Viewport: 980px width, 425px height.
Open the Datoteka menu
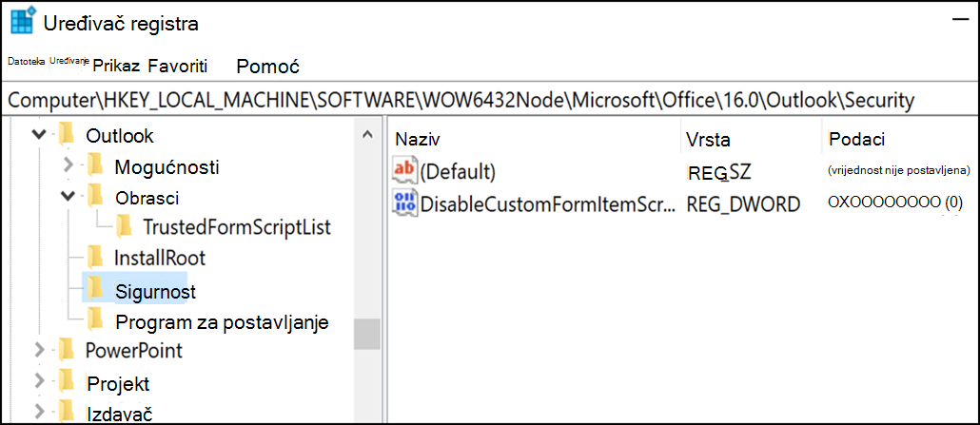tap(27, 61)
